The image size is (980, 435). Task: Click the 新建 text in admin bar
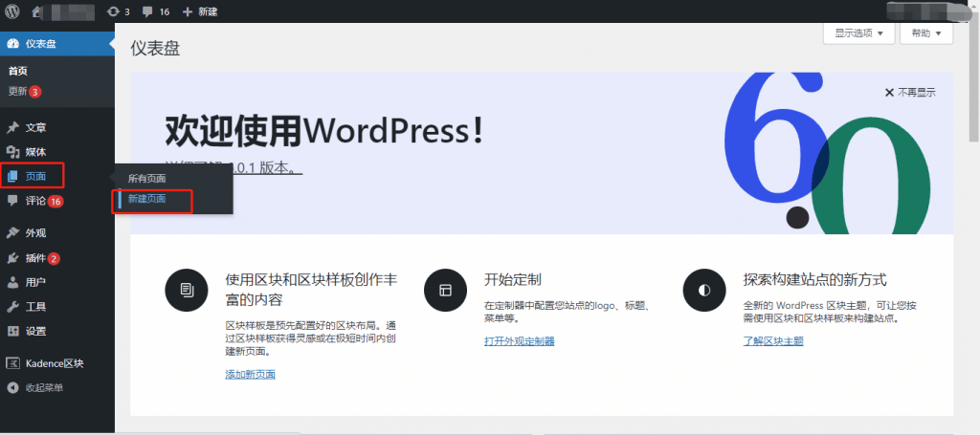click(x=208, y=11)
